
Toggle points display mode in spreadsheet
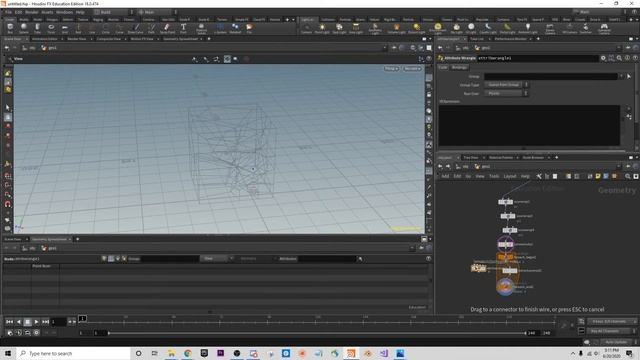104,259
